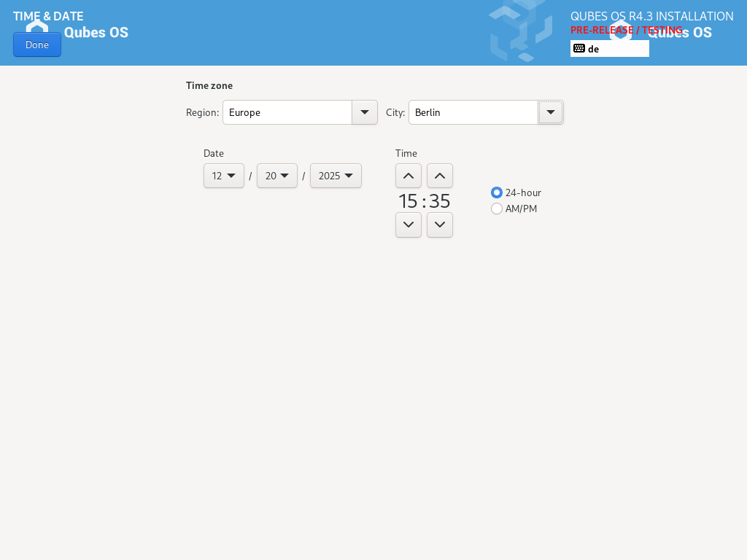Select the AM/PM time format
This screenshot has width=747, height=560.
point(497,209)
